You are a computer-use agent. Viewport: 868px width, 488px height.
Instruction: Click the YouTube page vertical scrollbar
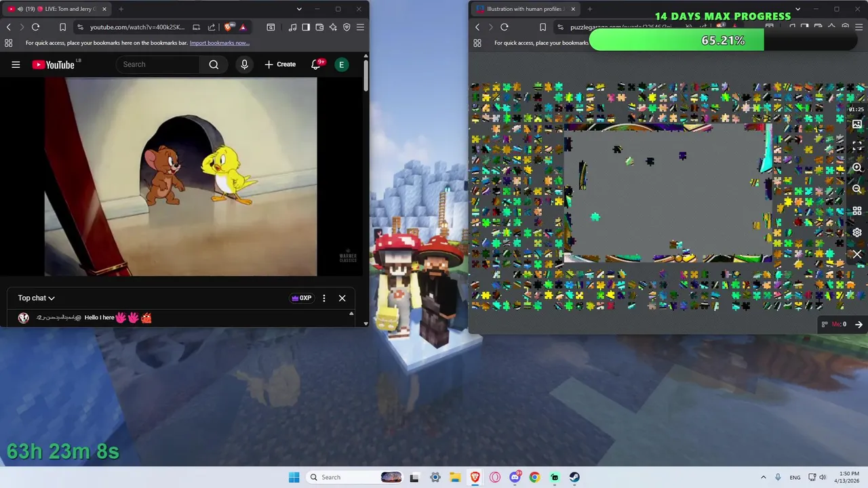click(x=366, y=76)
